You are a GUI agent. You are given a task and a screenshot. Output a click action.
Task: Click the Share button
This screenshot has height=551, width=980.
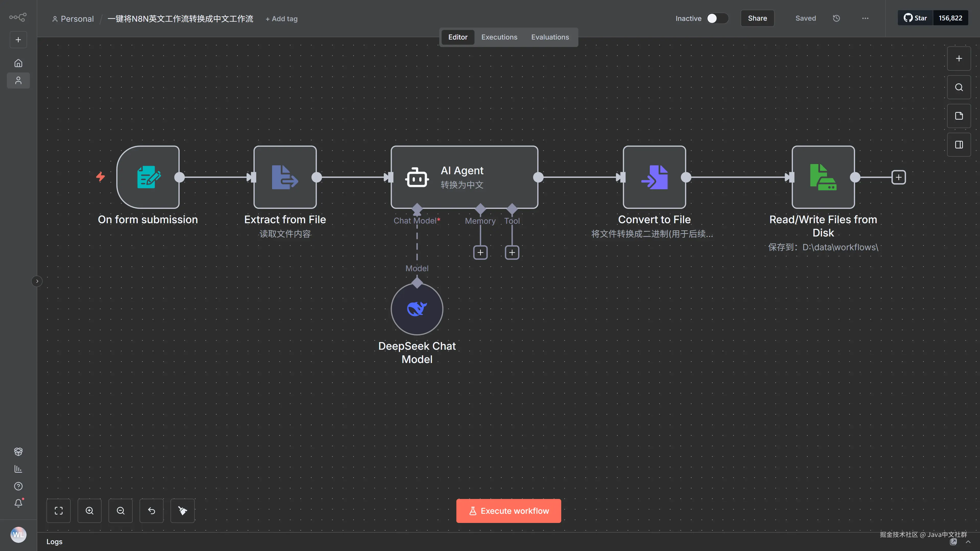tap(757, 18)
